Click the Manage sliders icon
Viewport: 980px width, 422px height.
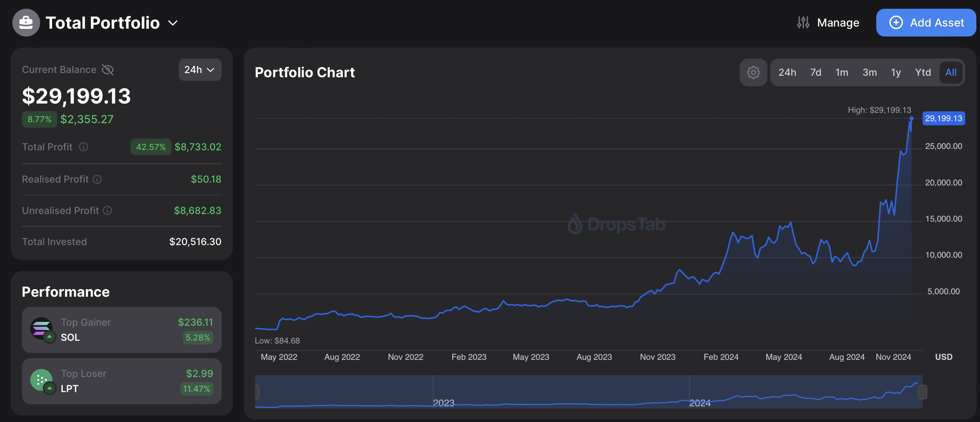click(803, 23)
